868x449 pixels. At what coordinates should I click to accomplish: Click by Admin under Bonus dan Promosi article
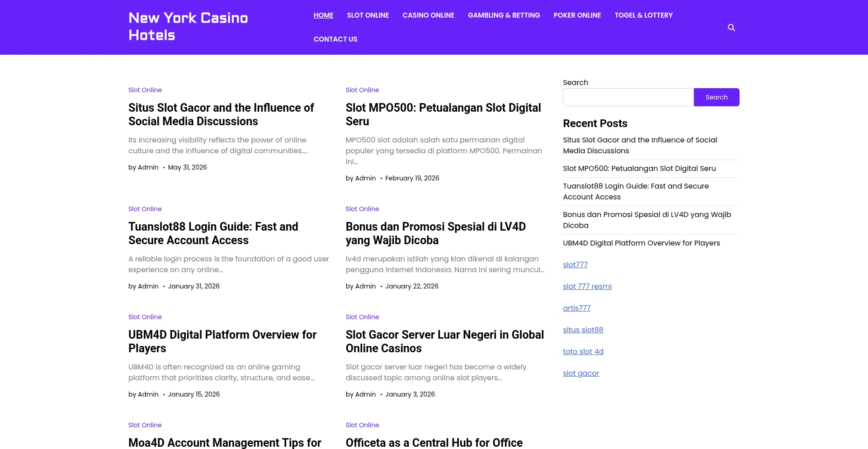tap(361, 286)
